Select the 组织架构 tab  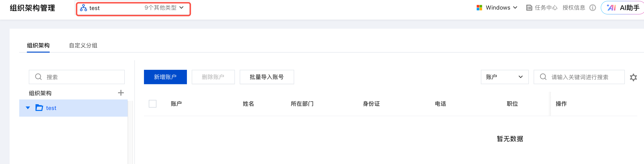tap(38, 45)
